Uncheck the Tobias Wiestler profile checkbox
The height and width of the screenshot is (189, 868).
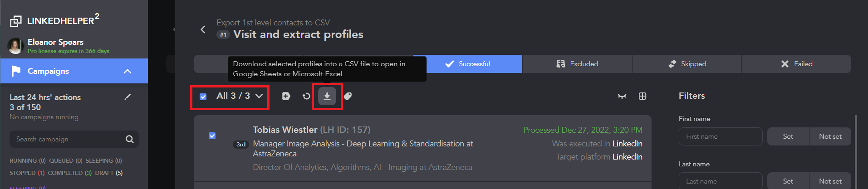pos(212,136)
